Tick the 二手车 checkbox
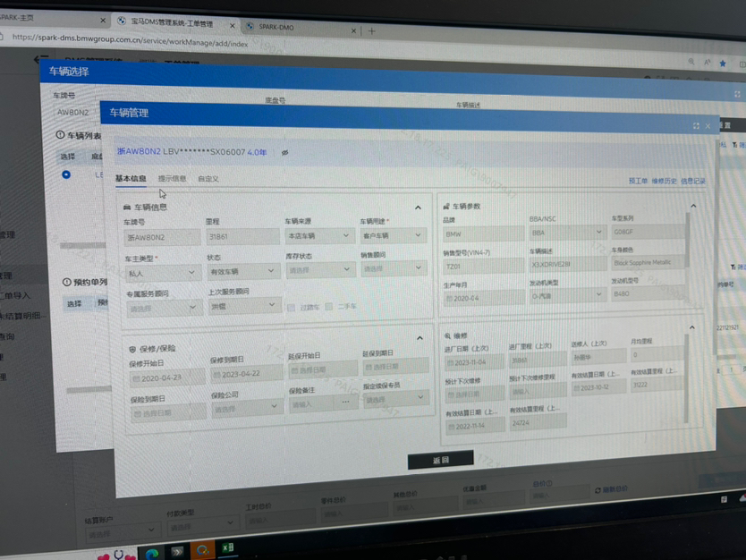This screenshot has height=560, width=746. (x=329, y=307)
